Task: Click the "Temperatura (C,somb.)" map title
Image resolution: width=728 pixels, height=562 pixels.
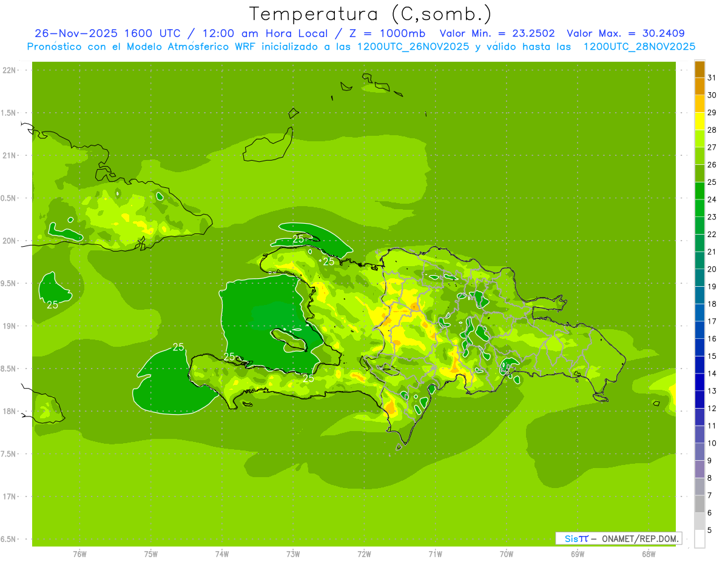Action: (370, 14)
